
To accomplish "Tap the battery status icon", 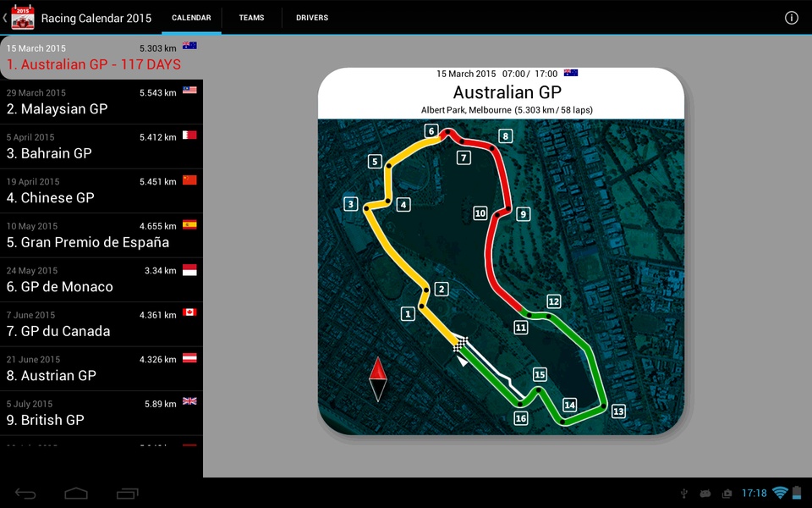I will tap(797, 493).
